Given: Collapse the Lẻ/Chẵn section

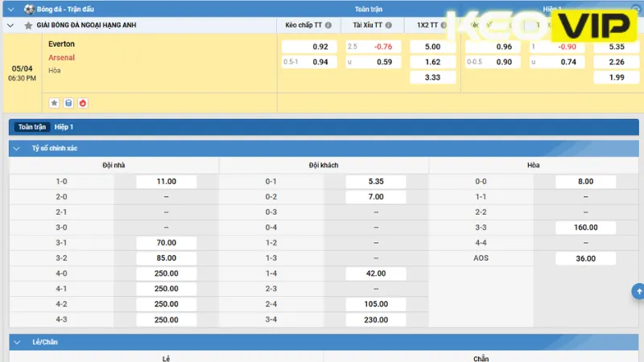Looking at the screenshot, I should [x=17, y=343].
